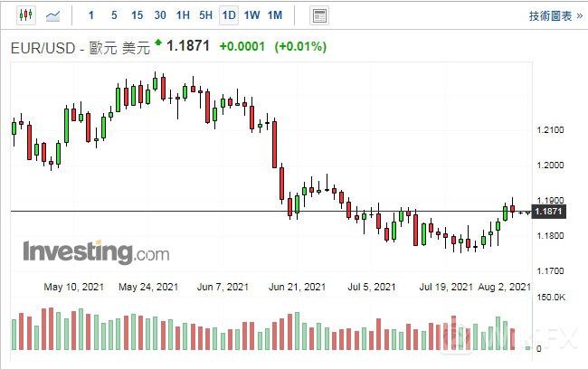Switch to 30-minute interval
The image size is (588, 369).
tap(160, 15)
